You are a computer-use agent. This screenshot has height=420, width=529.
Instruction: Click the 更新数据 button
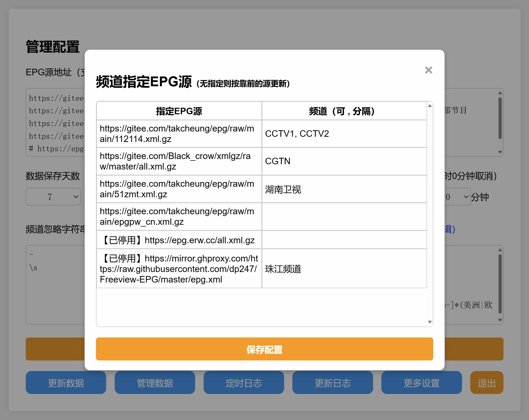[x=66, y=383]
